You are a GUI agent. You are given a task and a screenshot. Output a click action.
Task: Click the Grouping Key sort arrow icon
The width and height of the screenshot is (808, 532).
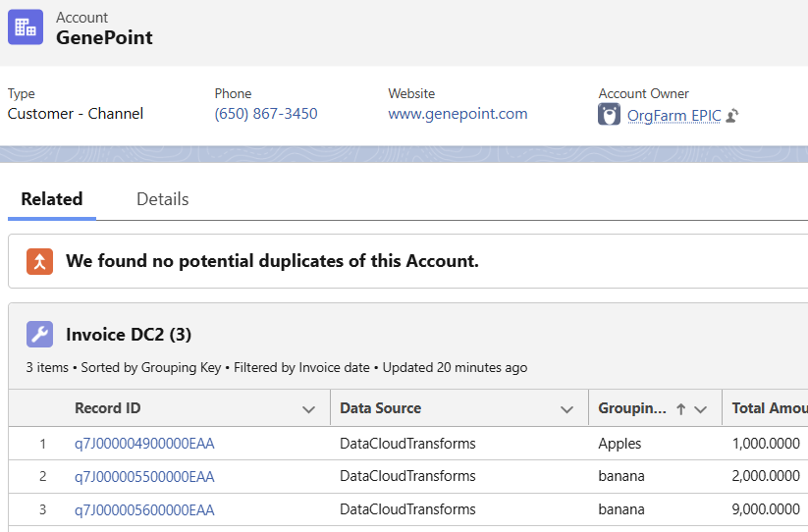pos(680,409)
